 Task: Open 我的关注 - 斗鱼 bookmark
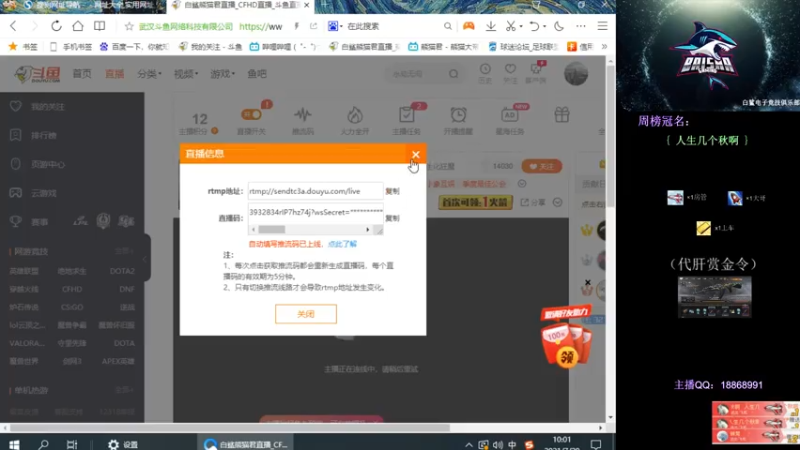click(x=210, y=46)
